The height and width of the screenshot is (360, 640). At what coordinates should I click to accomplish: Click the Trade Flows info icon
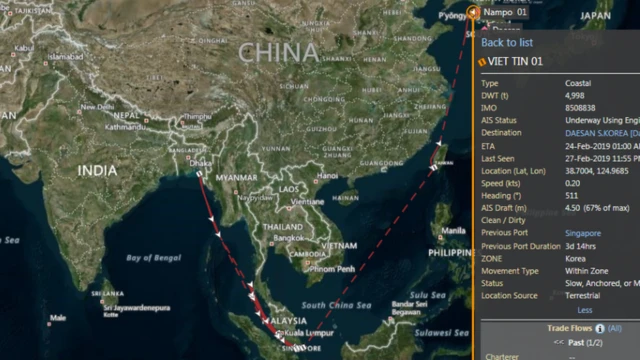[x=600, y=328]
